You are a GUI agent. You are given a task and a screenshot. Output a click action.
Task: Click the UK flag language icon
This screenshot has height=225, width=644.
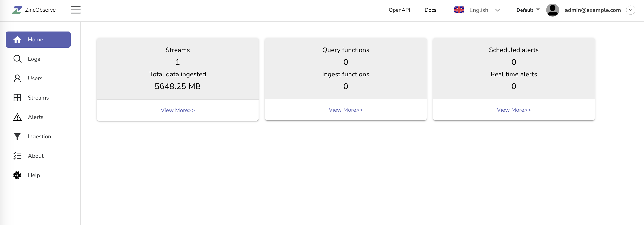click(x=459, y=10)
